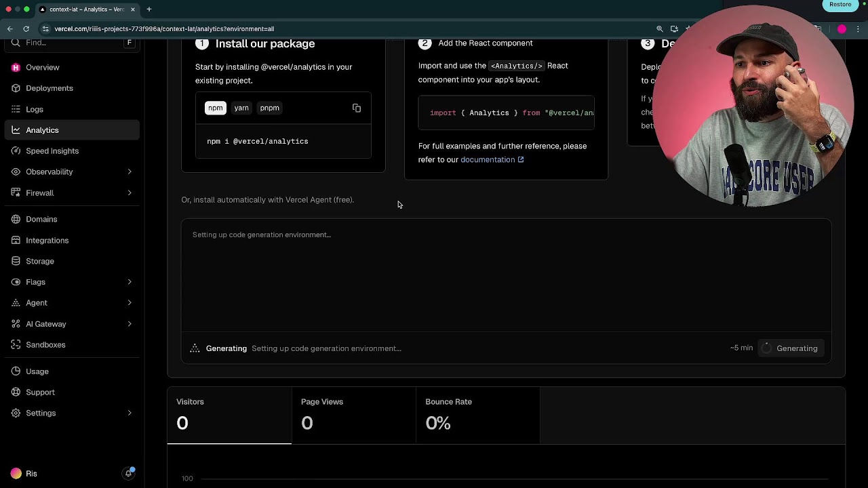Select the npm package manager option
Screen dimensions: 868x488
coord(215,108)
